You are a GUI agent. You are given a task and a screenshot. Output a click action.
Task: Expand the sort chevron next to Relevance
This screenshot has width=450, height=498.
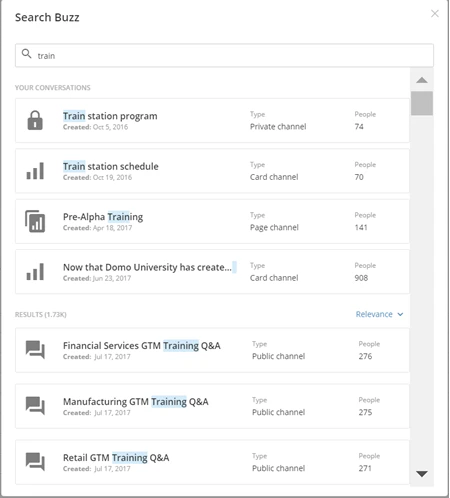pos(400,314)
